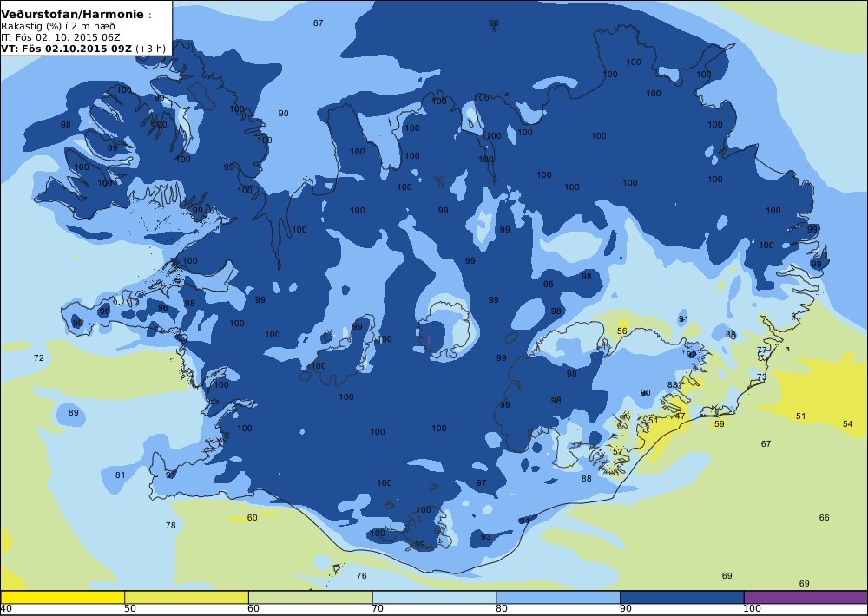Click the '81' humidity value
Viewport: 868px width, 616px height.
[x=120, y=475]
